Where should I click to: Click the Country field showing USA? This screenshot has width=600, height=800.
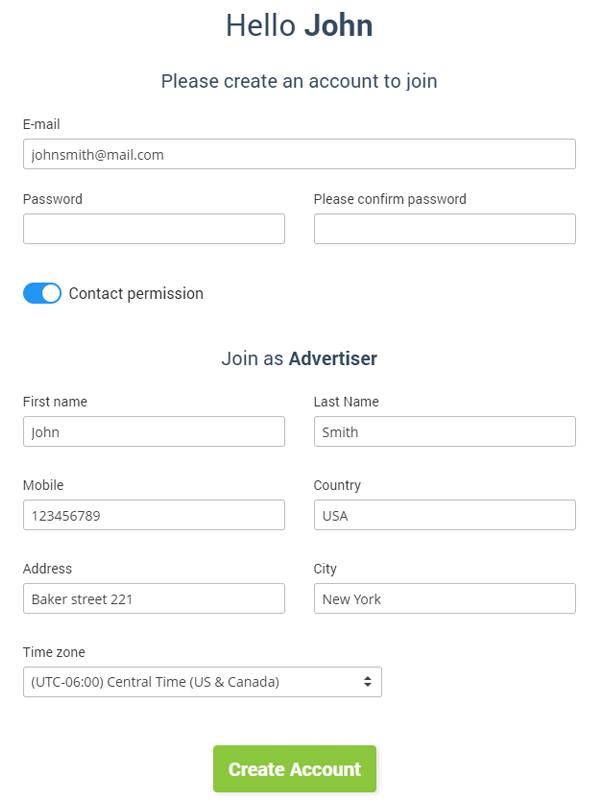click(x=444, y=515)
